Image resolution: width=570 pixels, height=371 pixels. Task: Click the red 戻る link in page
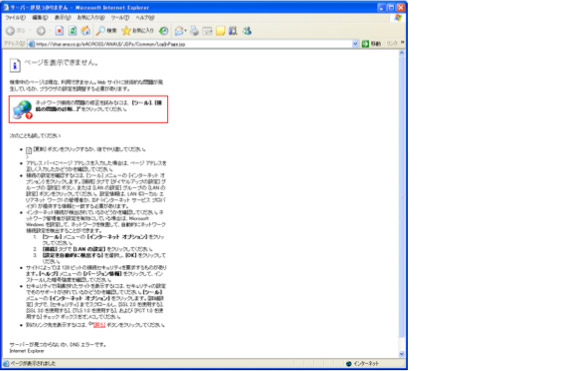(x=99, y=325)
